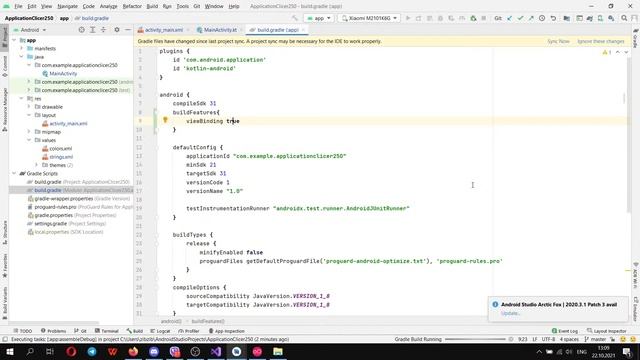Open the File menu
The image size is (640, 360).
click(18, 6)
